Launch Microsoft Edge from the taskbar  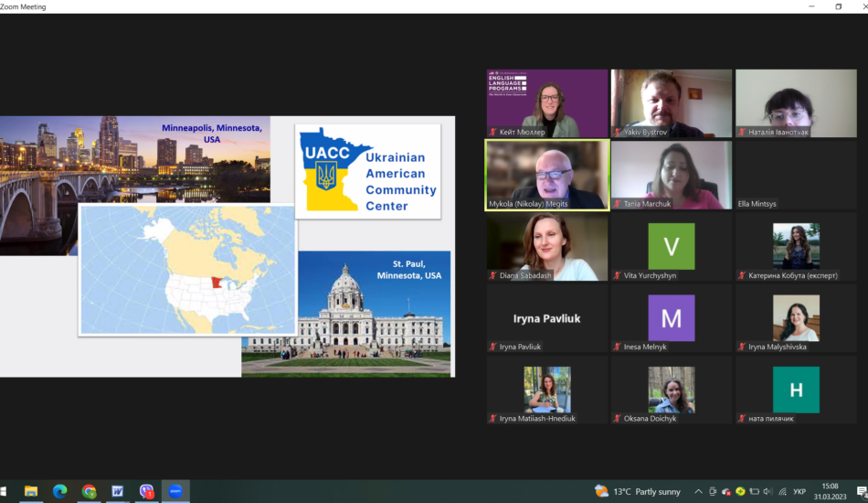tap(59, 491)
